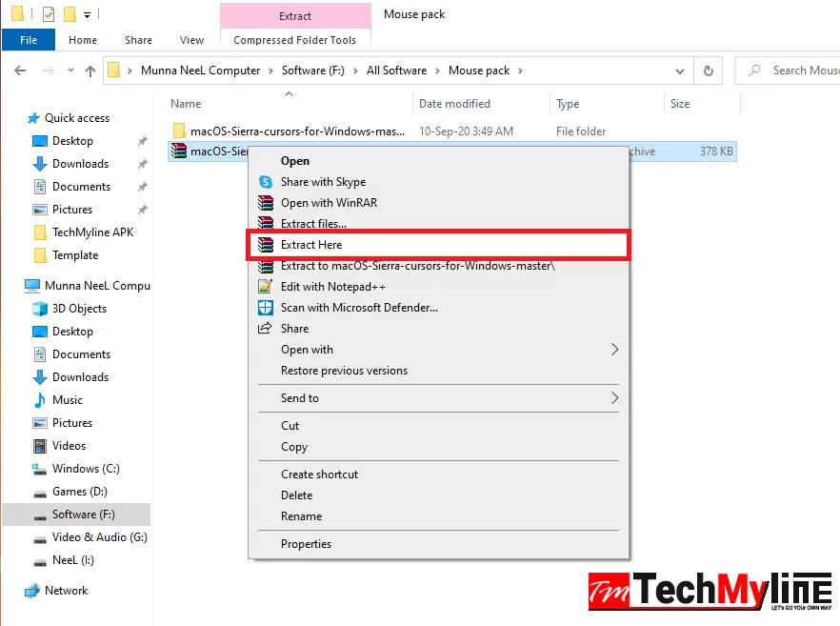Click inside the search box
Viewport: 840px width, 626px height.
(800, 70)
